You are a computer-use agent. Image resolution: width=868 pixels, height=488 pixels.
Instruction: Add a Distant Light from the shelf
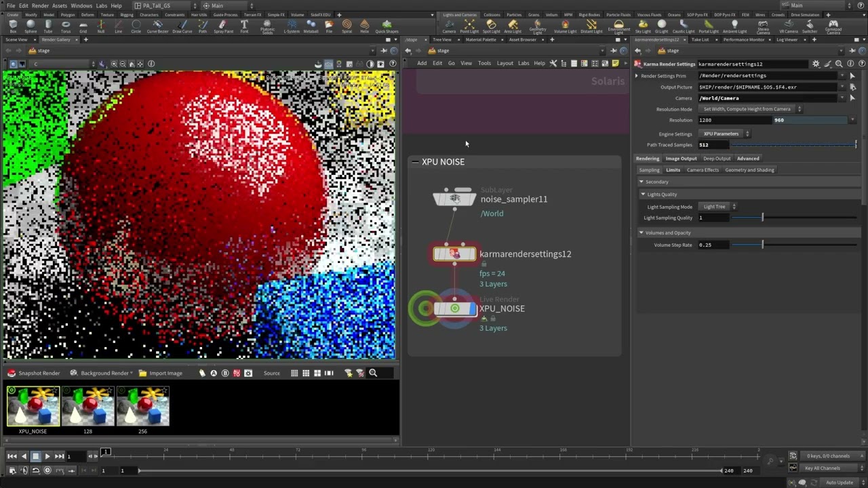tap(591, 26)
